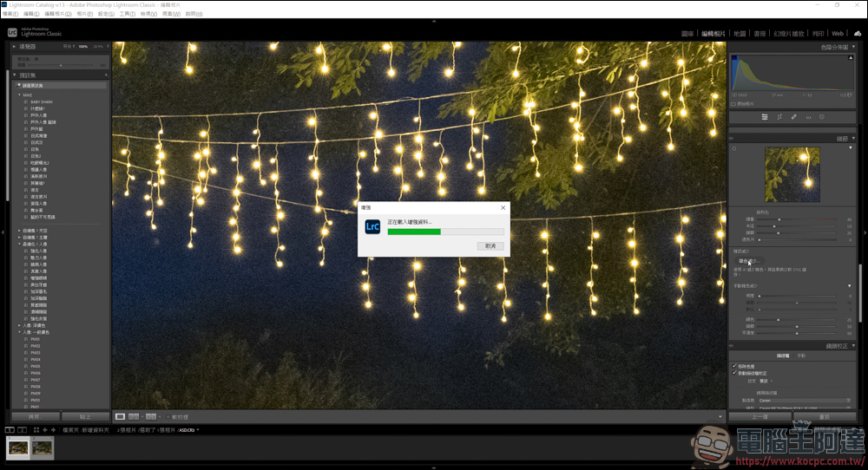Go forward using filmstrip right arrow

coord(53,429)
